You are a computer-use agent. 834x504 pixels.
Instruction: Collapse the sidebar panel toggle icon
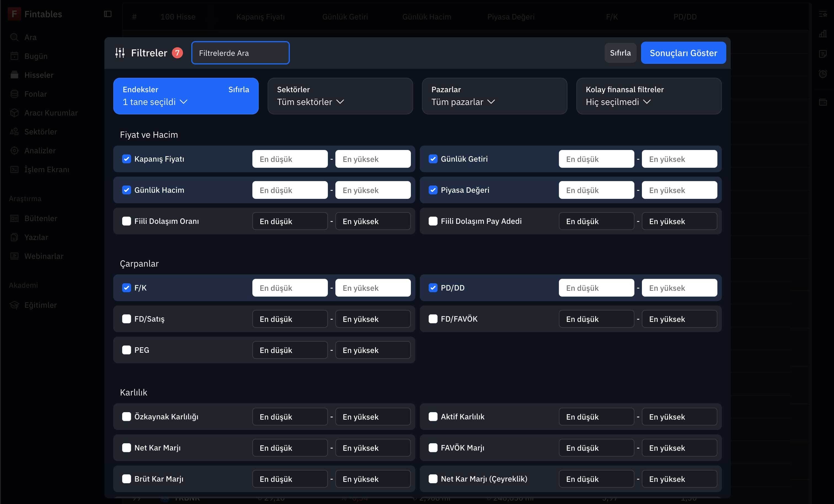[108, 14]
